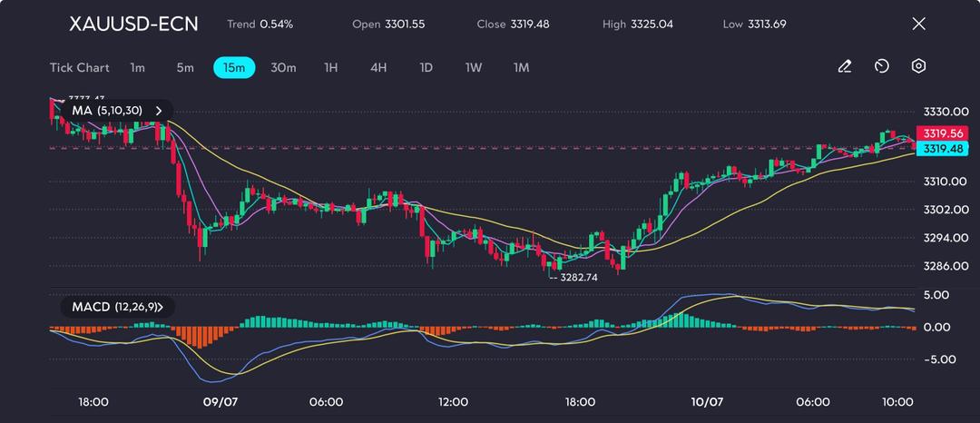Close the XAUUSD-ECN chart panel
Image resolution: width=980 pixels, height=423 pixels.
(x=918, y=24)
